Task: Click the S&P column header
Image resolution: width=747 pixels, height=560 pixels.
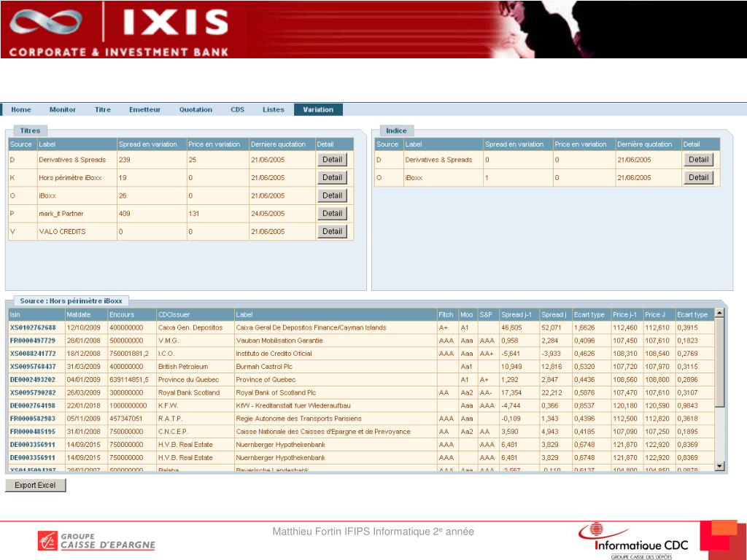Action: click(488, 315)
